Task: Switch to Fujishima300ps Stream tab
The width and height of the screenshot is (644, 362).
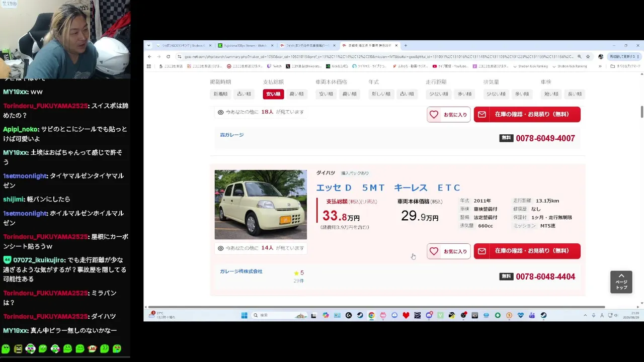Action: coord(245,45)
